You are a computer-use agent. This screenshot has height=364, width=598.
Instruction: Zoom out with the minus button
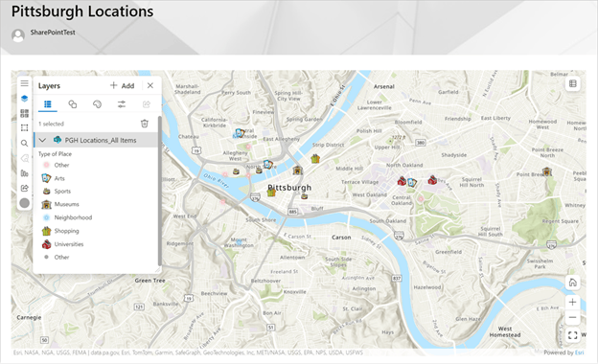pos(572,317)
